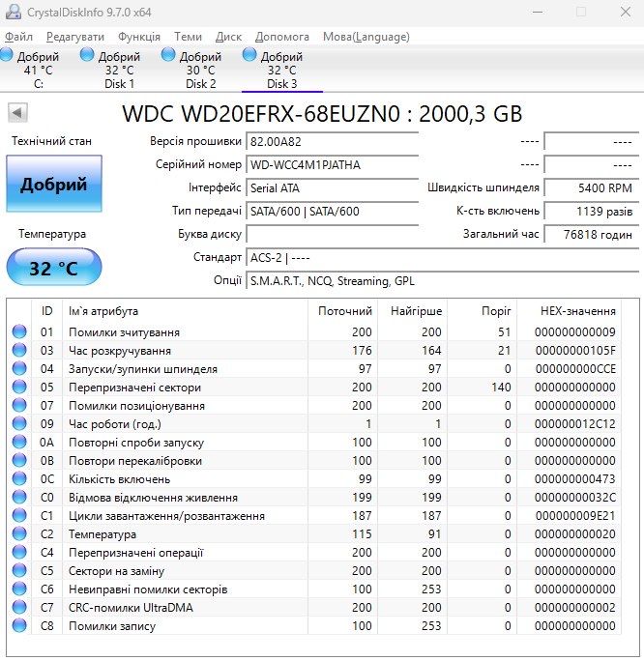
Task: Switch to the Disk 1 tab
Action: (119, 70)
